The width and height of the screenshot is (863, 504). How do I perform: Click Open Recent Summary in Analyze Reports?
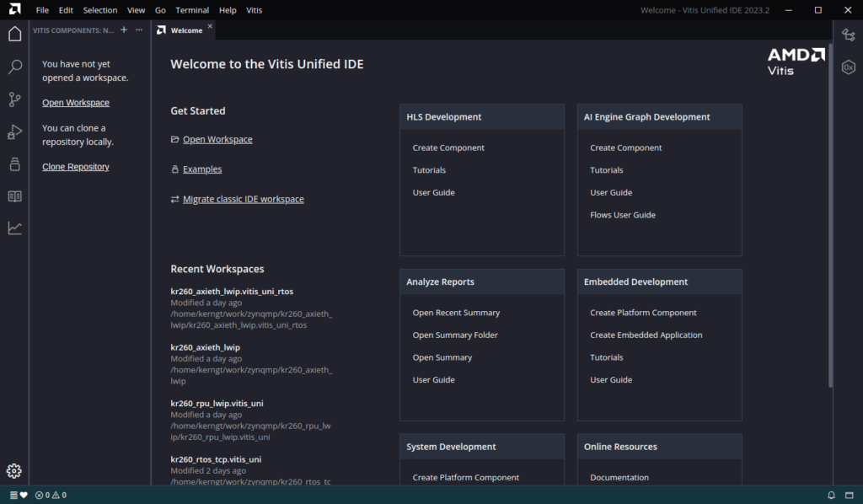point(456,313)
